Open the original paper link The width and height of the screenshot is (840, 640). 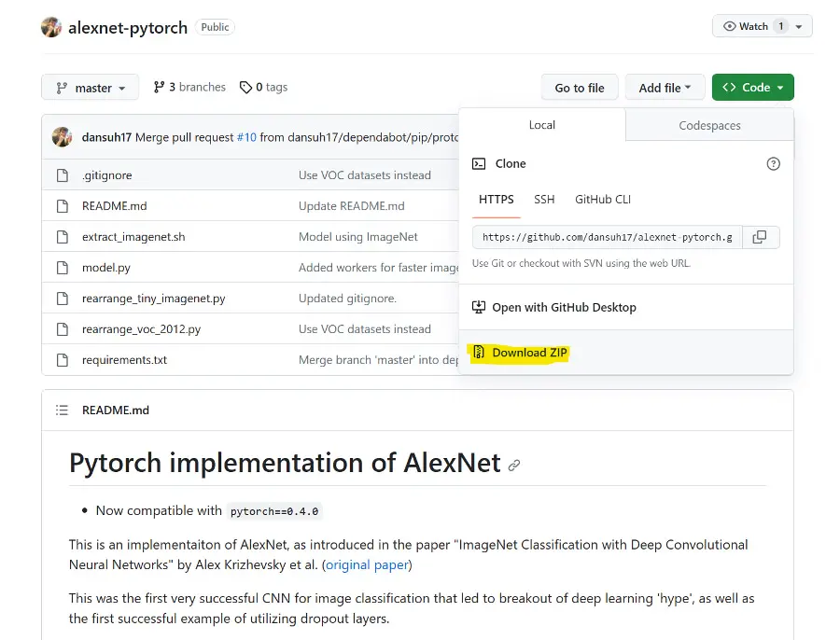[367, 565]
